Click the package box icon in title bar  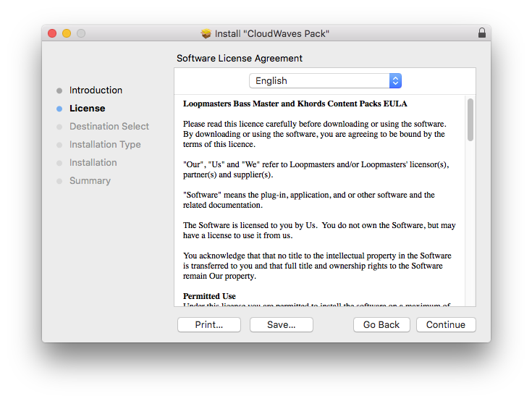click(206, 33)
